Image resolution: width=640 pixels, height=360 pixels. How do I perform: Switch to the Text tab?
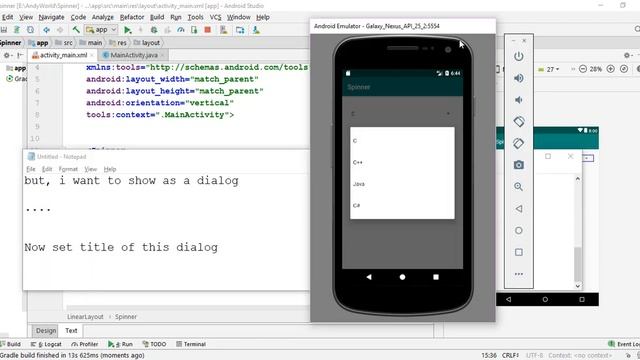[71, 331]
